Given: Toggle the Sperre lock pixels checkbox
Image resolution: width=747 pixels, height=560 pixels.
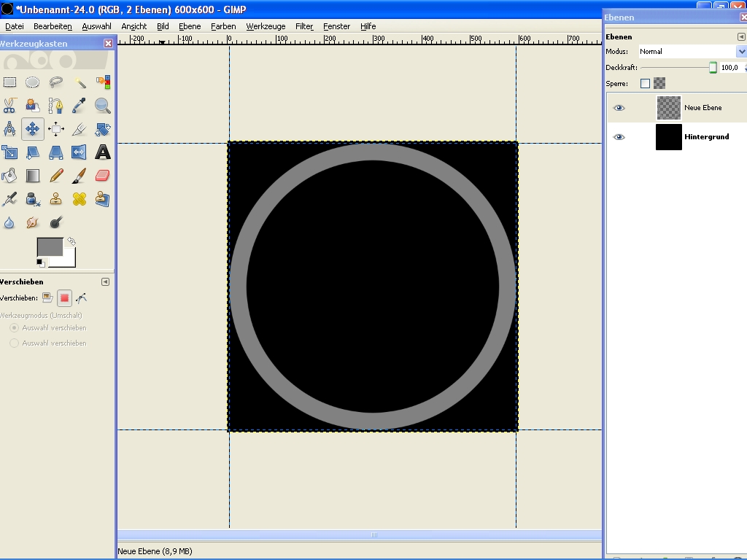Looking at the screenshot, I should point(645,83).
